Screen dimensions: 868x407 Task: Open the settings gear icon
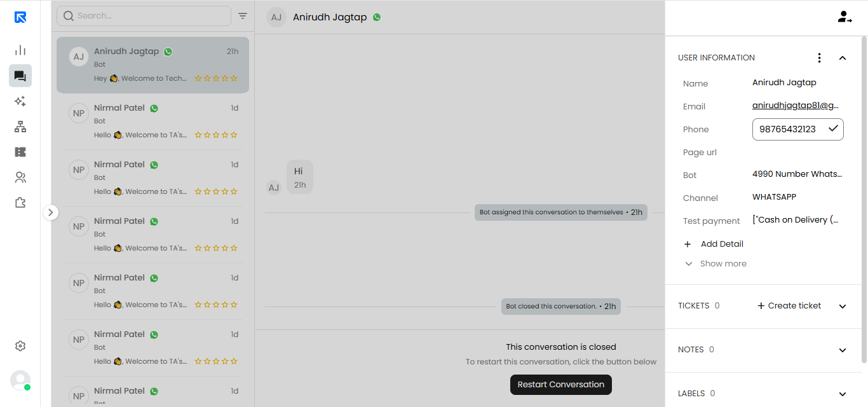pos(20,346)
